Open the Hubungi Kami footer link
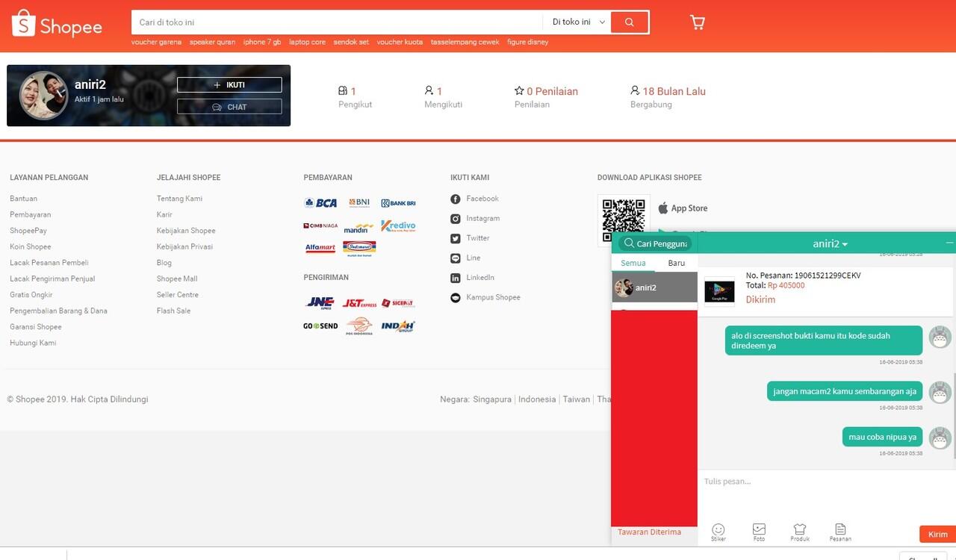 (x=33, y=343)
